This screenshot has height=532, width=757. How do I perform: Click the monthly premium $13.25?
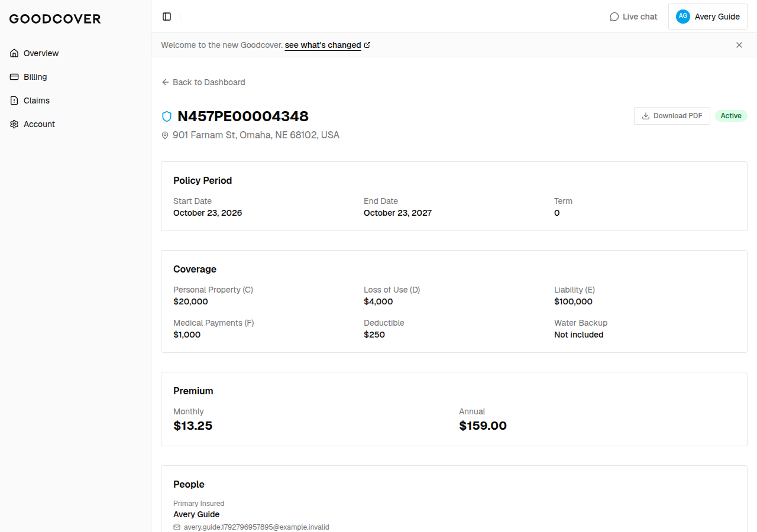click(193, 426)
